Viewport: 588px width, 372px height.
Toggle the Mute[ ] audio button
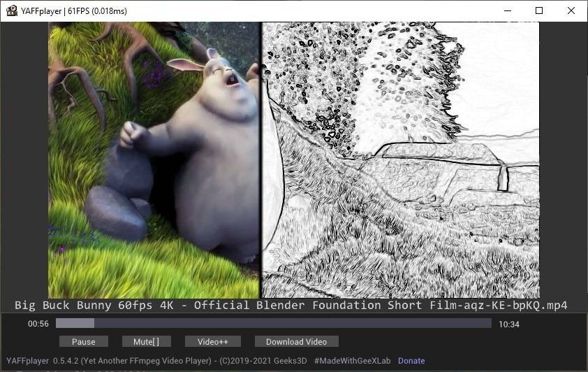(x=146, y=342)
